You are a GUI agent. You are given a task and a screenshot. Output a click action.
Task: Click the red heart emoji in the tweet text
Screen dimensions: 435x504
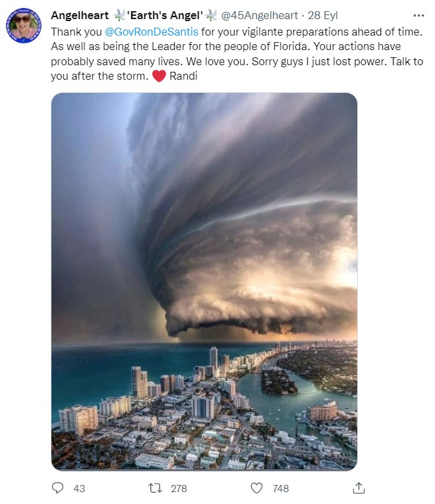[159, 76]
